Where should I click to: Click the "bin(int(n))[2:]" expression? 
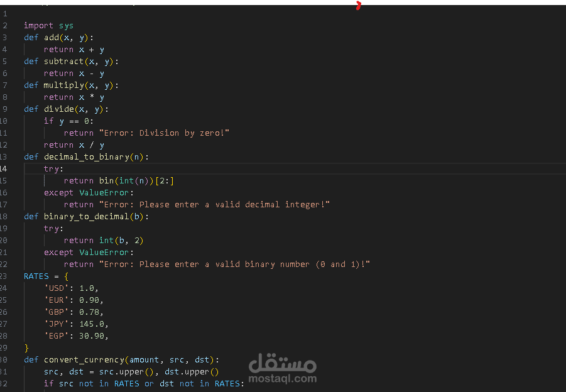click(x=136, y=180)
